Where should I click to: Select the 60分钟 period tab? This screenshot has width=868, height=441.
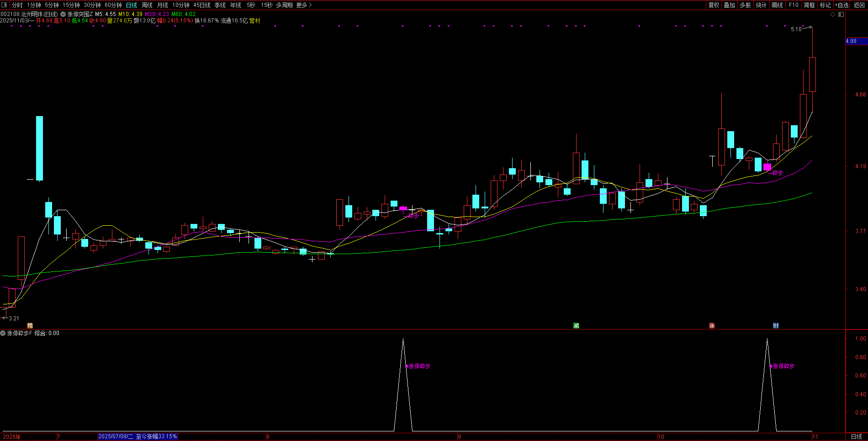tap(113, 5)
